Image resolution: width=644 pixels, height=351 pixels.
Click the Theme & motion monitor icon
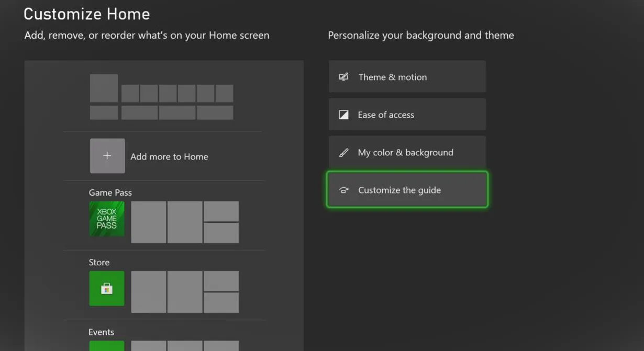tap(343, 77)
